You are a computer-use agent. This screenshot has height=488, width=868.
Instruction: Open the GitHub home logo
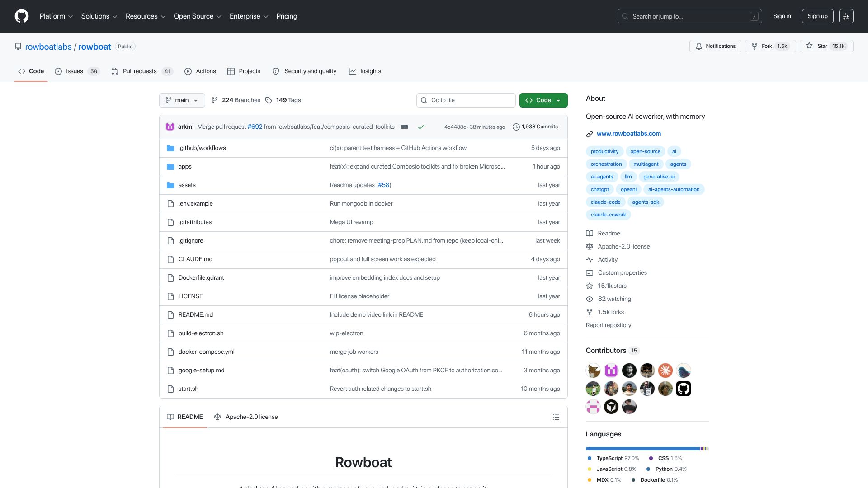click(22, 16)
